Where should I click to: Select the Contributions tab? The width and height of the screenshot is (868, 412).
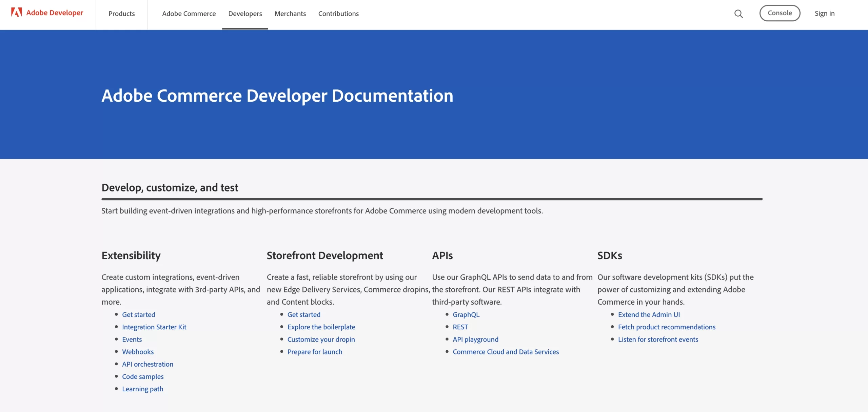[x=338, y=14]
